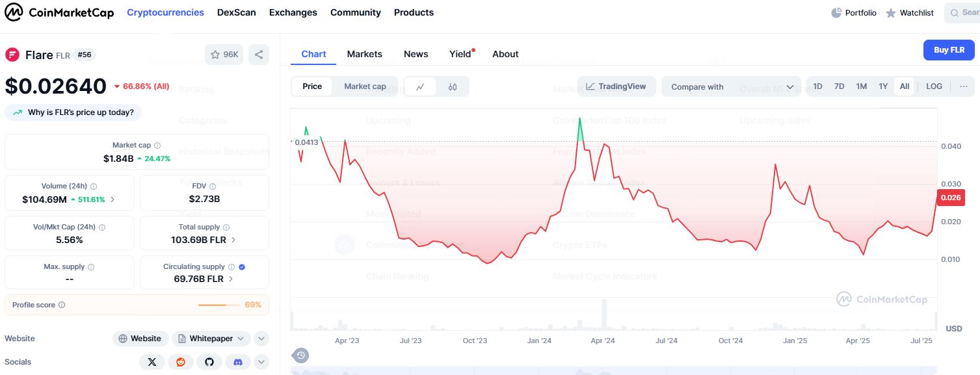This screenshot has height=375, width=980.
Task: Click the $1.84B market cap value
Action: [118, 159]
